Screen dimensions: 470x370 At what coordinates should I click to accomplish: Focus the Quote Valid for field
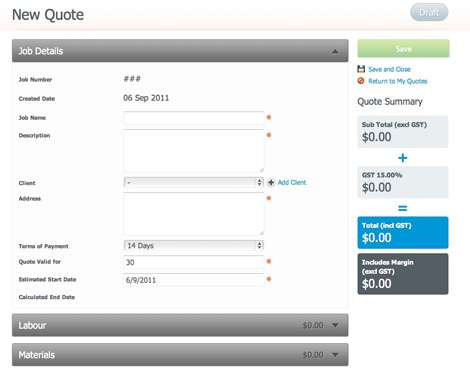pos(194,262)
